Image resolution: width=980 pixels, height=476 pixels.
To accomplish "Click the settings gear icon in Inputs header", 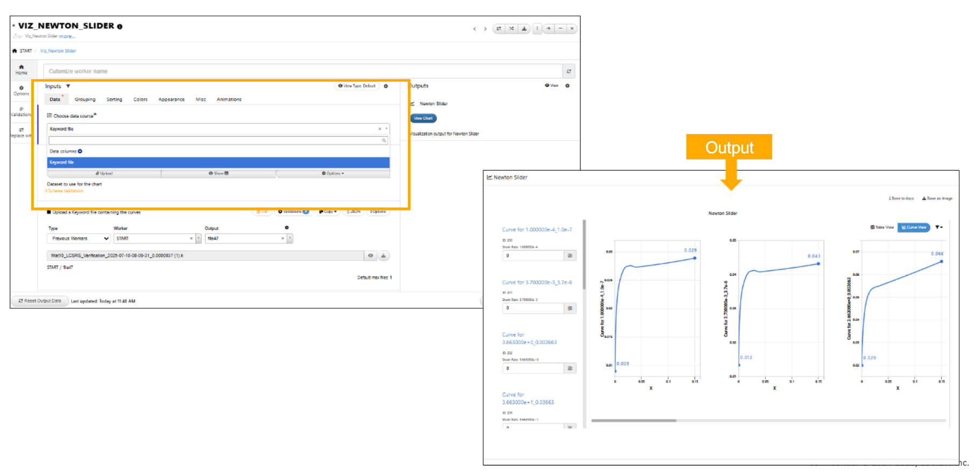I will coord(386,86).
